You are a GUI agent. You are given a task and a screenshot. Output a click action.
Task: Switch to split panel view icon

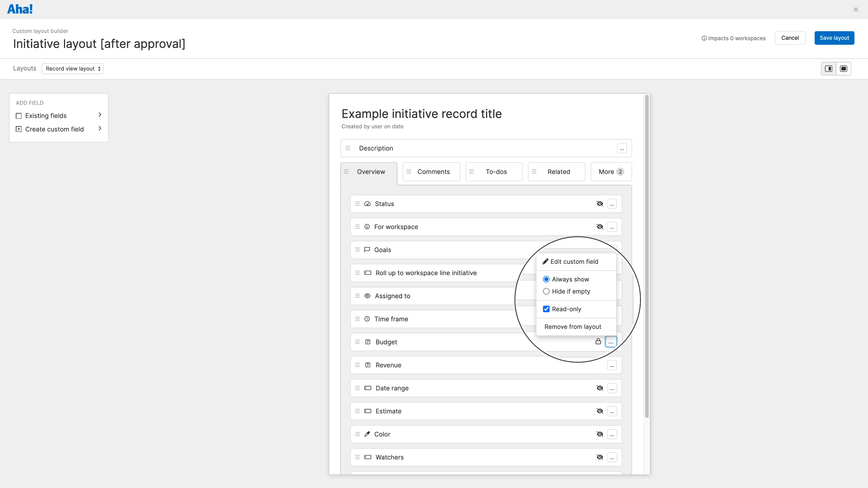829,69
